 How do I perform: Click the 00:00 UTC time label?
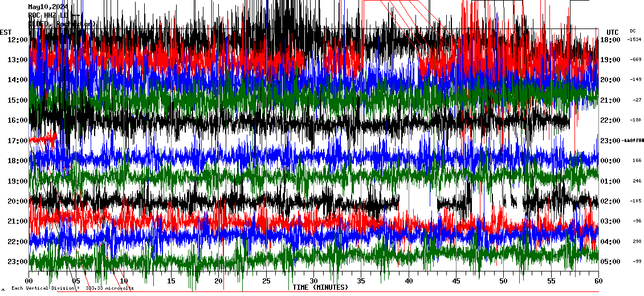pos(610,161)
